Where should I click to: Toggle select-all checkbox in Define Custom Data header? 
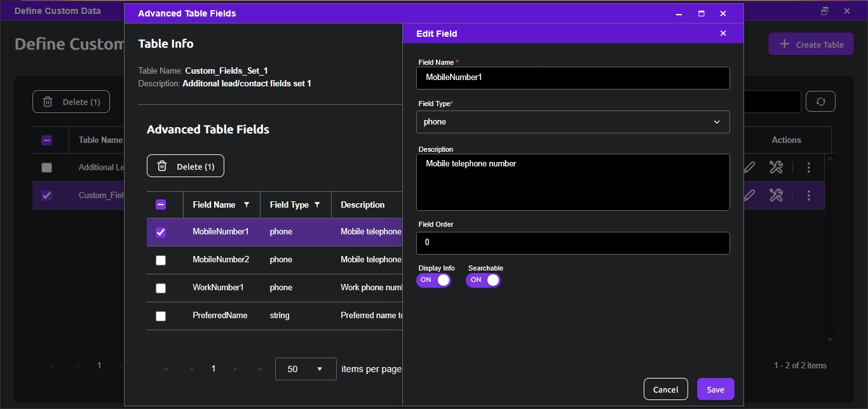[46, 140]
